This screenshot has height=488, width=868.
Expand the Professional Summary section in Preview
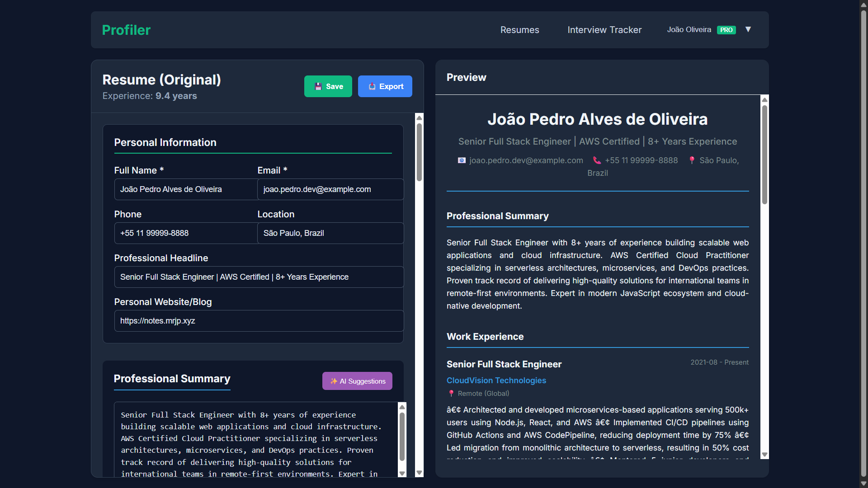[497, 216]
